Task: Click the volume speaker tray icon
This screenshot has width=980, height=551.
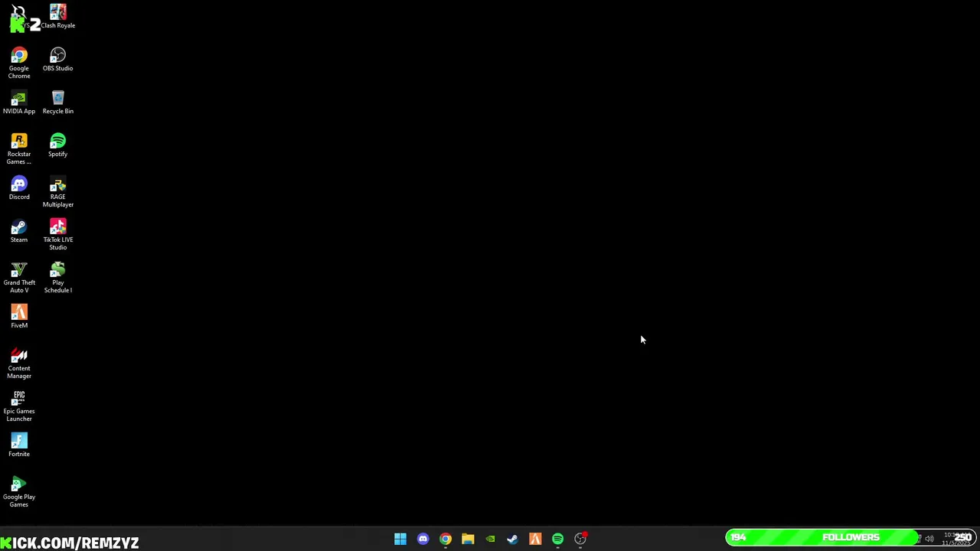Action: [x=929, y=539]
